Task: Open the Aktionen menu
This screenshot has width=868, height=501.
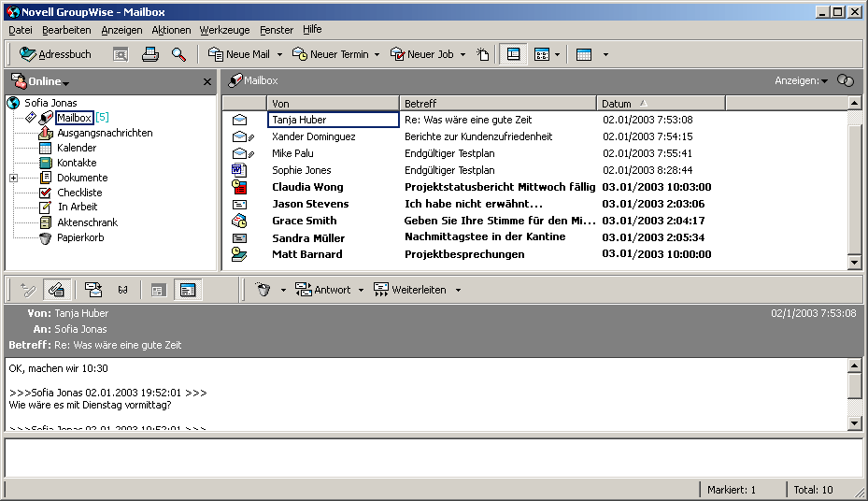Action: 171,30
